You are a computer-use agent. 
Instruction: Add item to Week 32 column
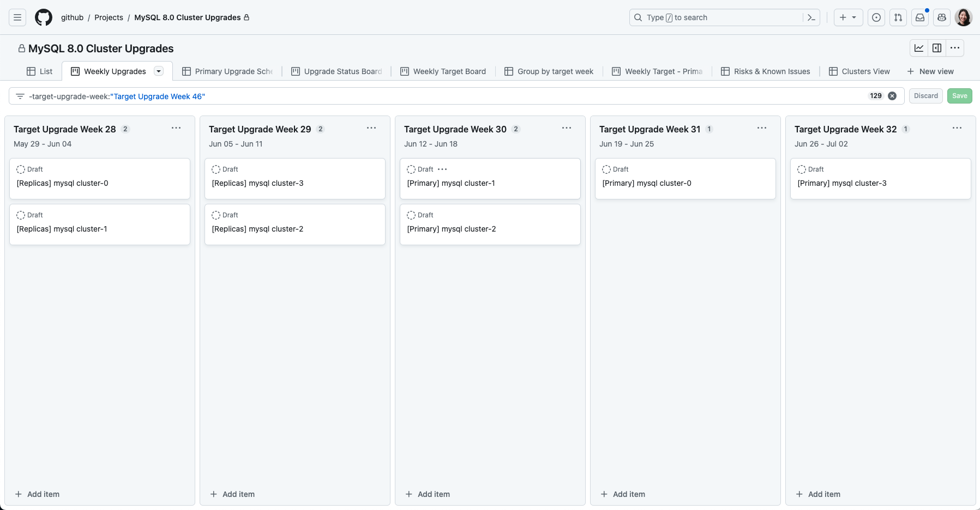(x=819, y=494)
